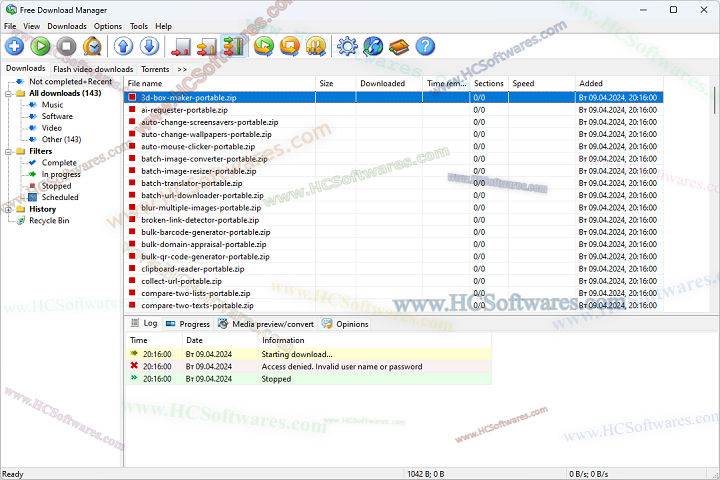Open the File menu

10,26
